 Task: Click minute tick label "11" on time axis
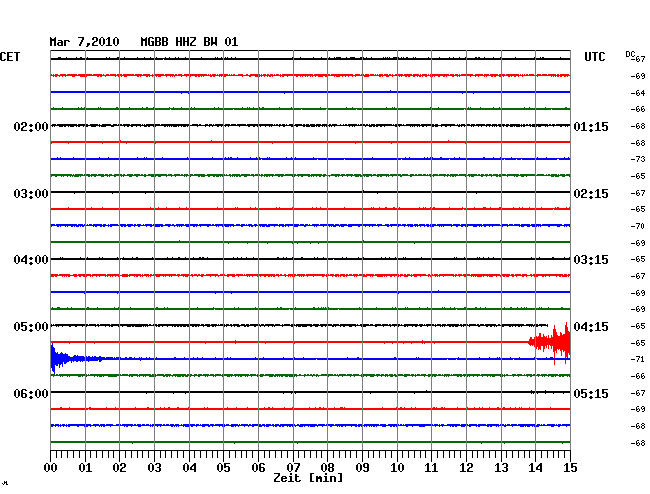431,468
